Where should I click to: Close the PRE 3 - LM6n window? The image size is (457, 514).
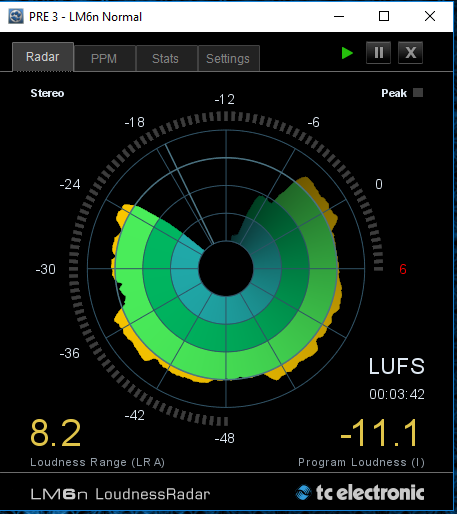pos(430,16)
